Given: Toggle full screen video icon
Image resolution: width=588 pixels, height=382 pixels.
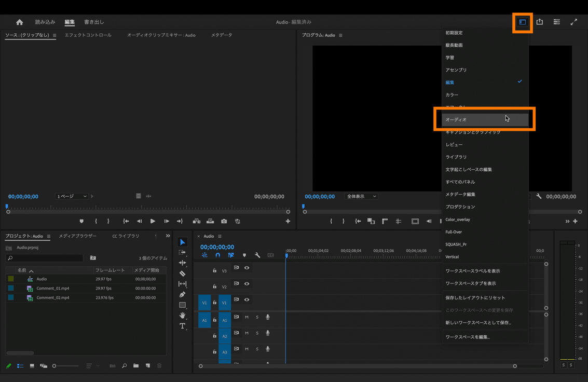Looking at the screenshot, I should 574,22.
